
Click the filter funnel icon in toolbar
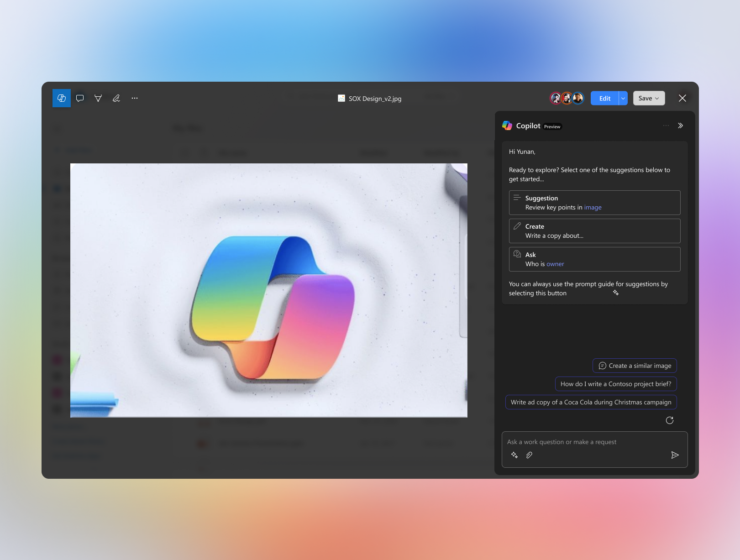98,98
